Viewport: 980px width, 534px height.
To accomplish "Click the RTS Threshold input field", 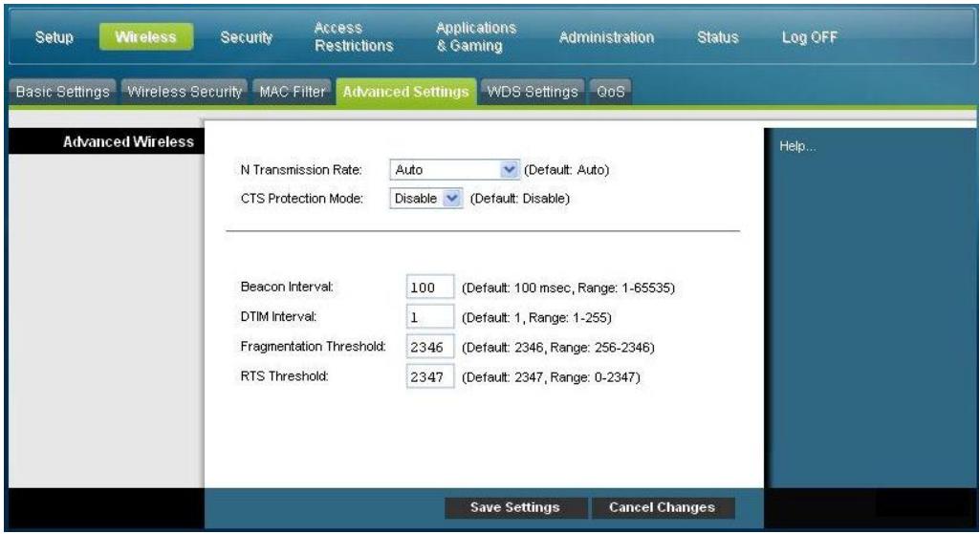I will tap(430, 376).
